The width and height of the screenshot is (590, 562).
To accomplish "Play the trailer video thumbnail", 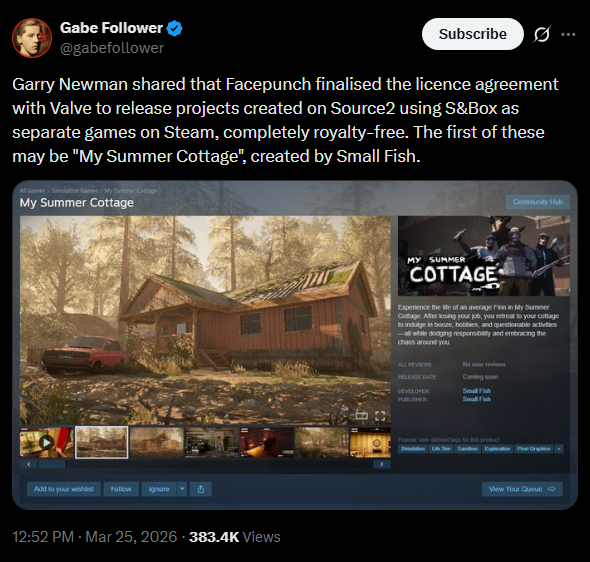I will 47,442.
